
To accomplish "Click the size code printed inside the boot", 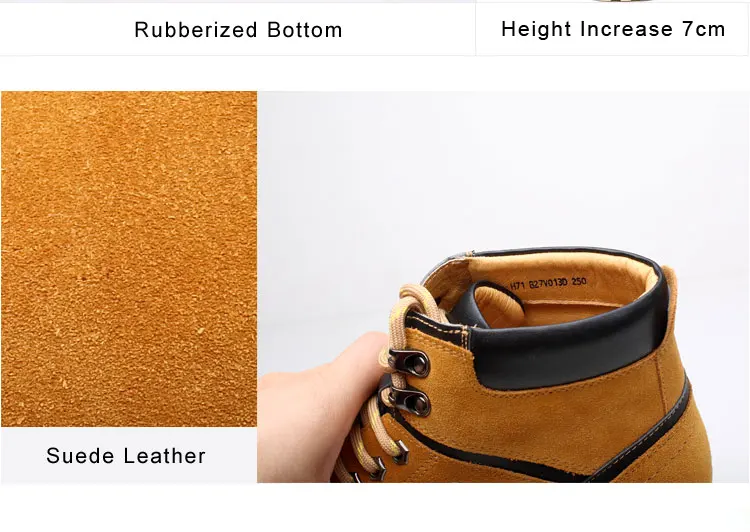I will 548,284.
